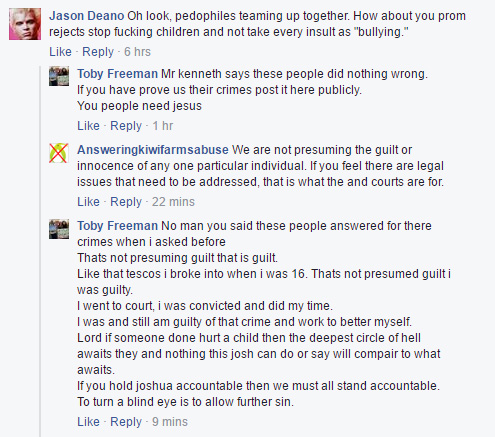This screenshot has height=437, width=495.
Task: Reply to Jason Deano's comment
Action: click(98, 52)
